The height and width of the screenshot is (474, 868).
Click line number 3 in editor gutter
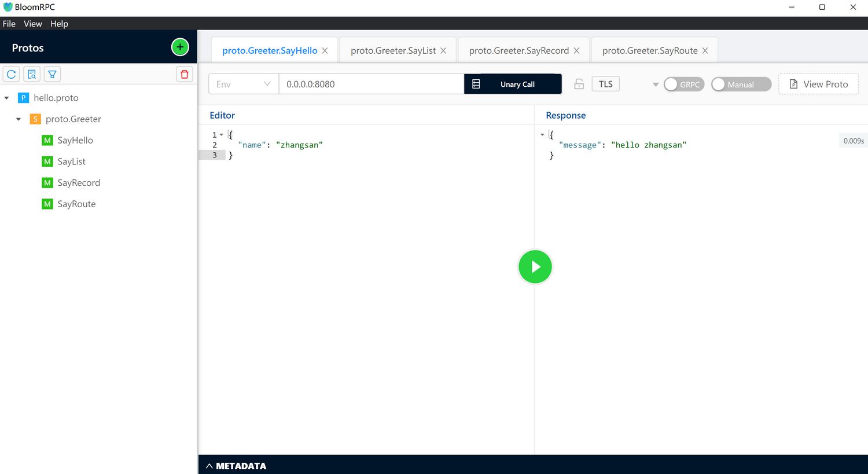pyautogui.click(x=215, y=155)
